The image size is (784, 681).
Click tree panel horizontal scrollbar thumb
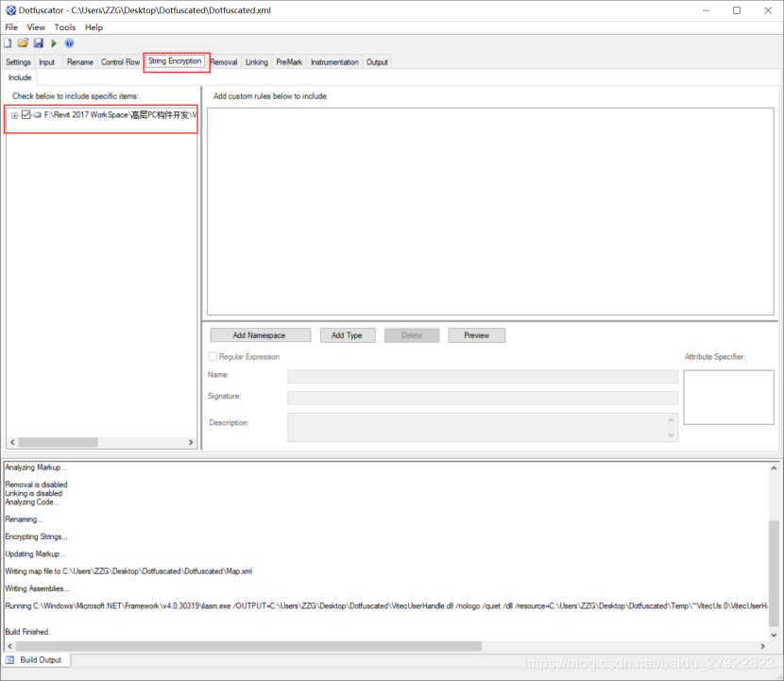pos(58,442)
